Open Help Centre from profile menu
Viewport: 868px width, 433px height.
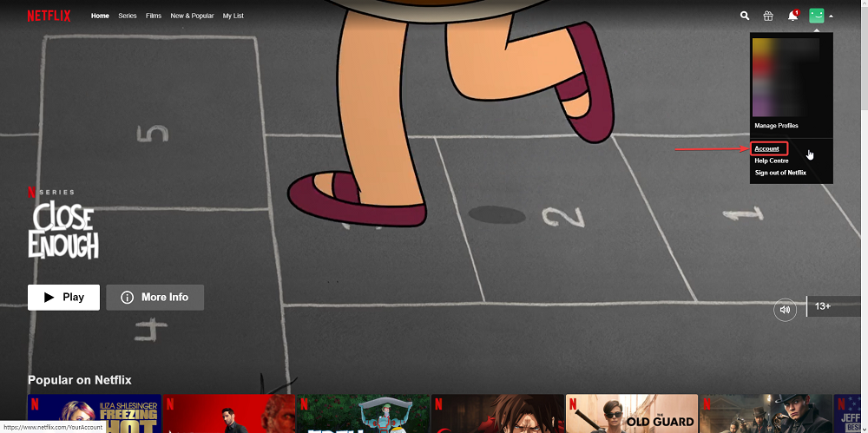pyautogui.click(x=772, y=161)
